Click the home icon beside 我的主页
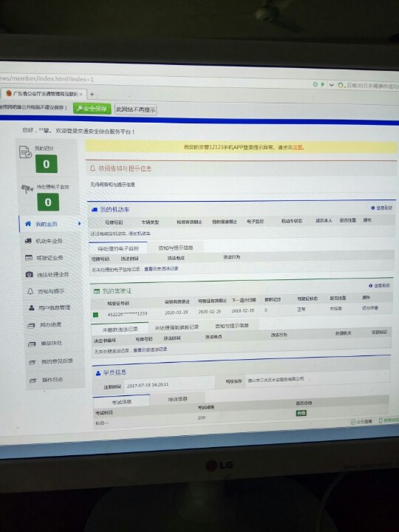This screenshot has width=399, height=532. [28, 224]
